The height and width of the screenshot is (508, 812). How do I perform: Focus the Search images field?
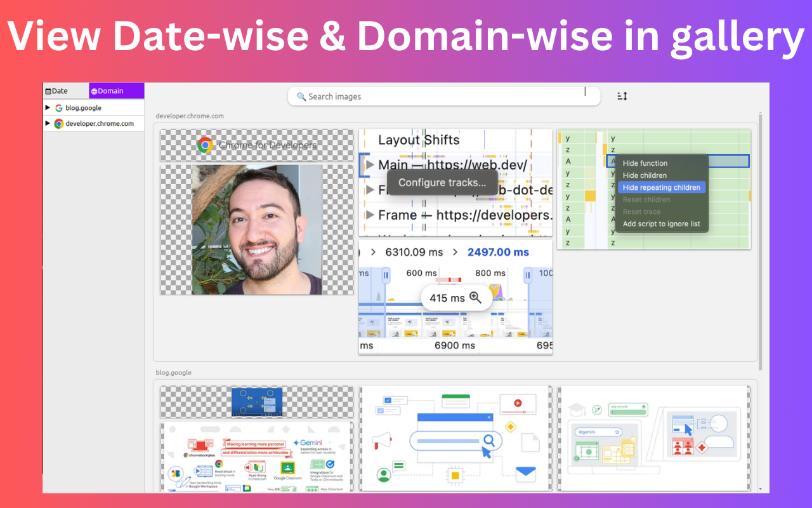(444, 97)
